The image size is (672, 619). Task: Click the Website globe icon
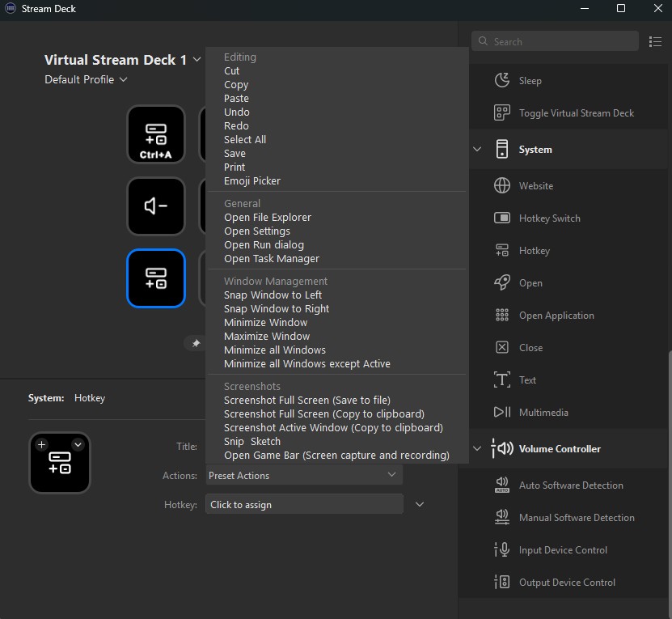tap(502, 186)
